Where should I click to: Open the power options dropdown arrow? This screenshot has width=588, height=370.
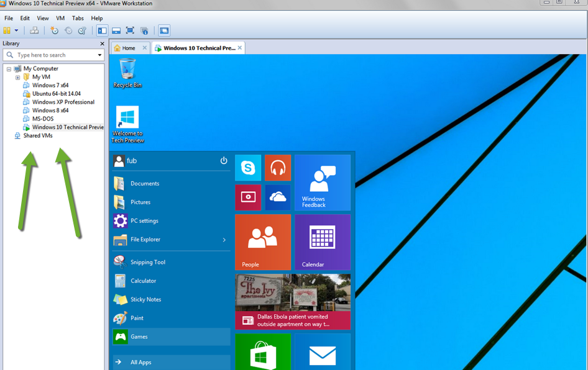[16, 30]
